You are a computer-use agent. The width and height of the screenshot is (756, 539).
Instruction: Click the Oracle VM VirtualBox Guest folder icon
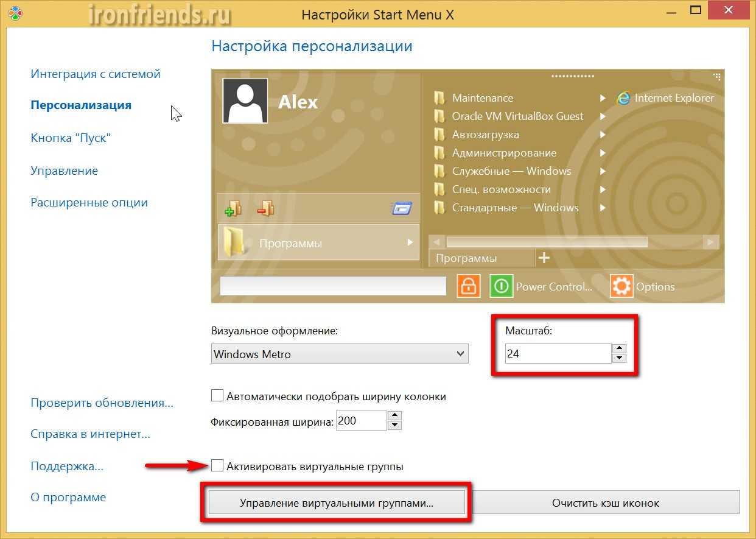[x=439, y=116]
